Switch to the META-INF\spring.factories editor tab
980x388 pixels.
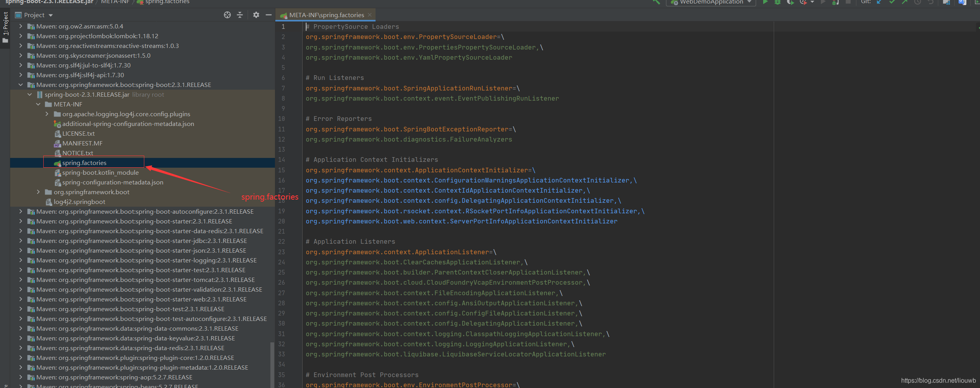[x=326, y=15]
